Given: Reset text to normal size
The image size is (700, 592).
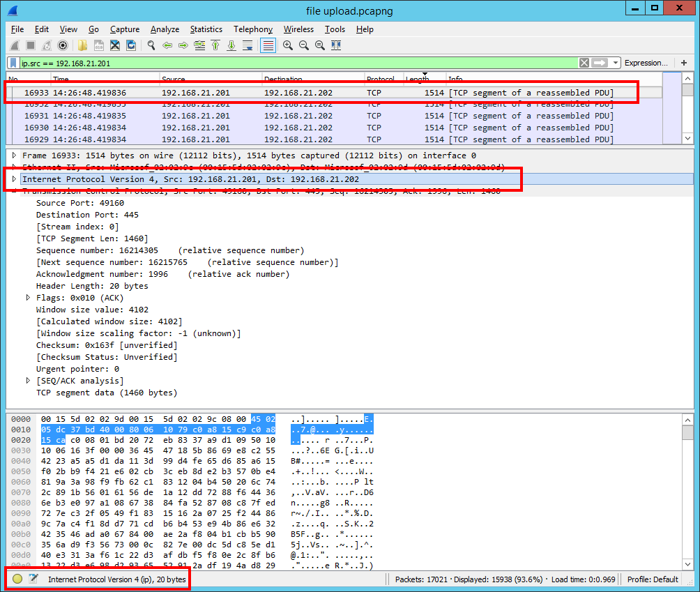Looking at the screenshot, I should pos(320,45).
